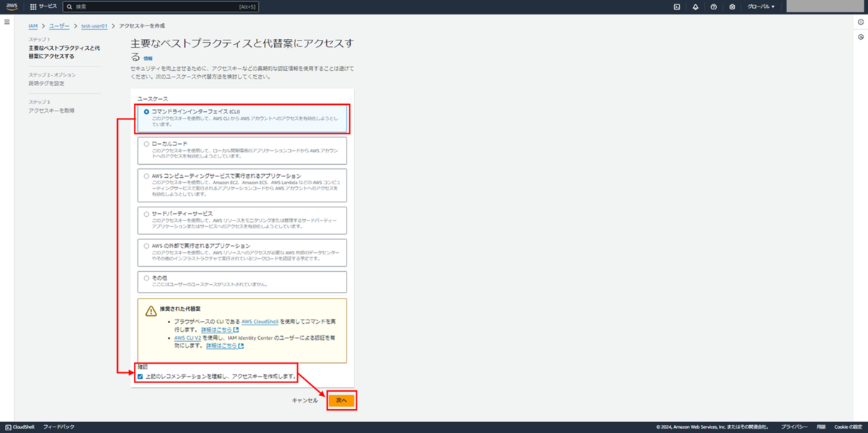Screen dimensions: 868x433
Task: Click the 検索 search field
Action: (x=159, y=7)
